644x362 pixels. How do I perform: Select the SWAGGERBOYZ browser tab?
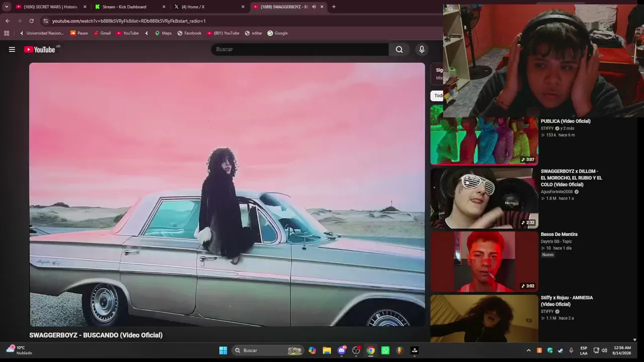[288, 7]
